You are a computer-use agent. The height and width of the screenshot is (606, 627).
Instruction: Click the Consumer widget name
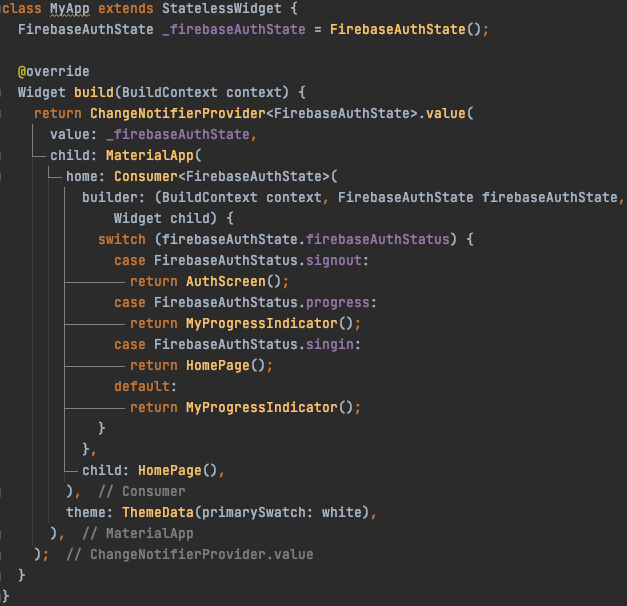click(146, 176)
